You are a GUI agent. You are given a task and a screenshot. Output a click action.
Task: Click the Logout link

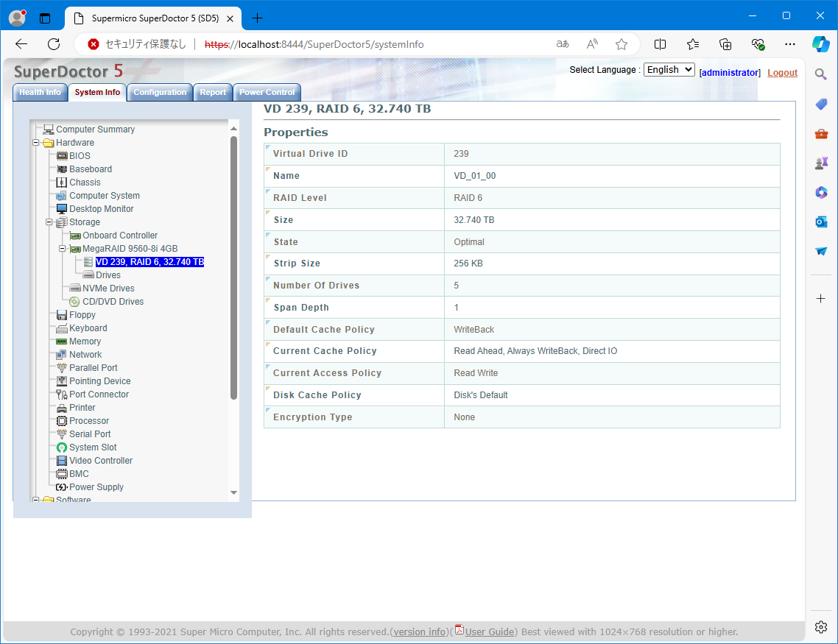[x=783, y=73]
